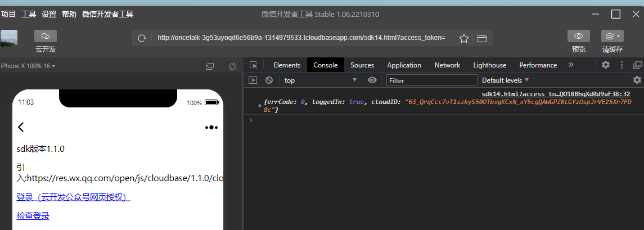Open the iPhone X 100% device dropdown

click(28, 66)
